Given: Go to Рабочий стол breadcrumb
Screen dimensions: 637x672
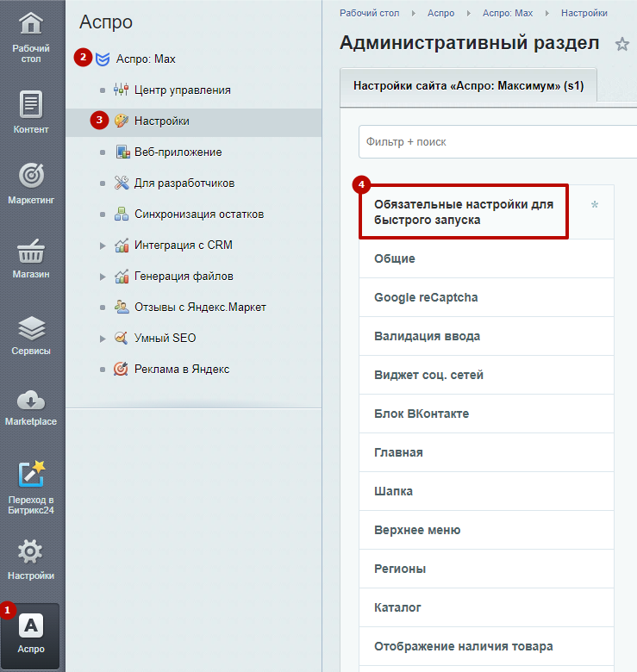Looking at the screenshot, I should [x=369, y=13].
